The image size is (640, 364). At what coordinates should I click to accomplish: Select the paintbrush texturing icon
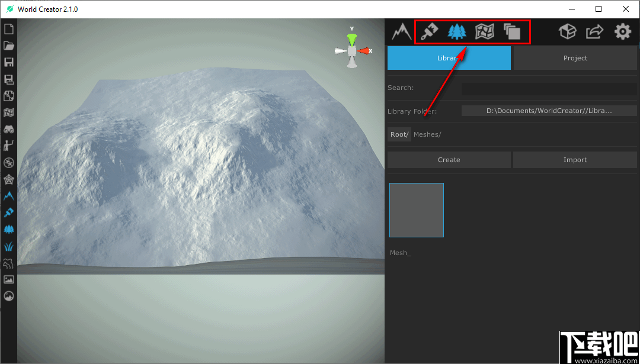tap(429, 31)
